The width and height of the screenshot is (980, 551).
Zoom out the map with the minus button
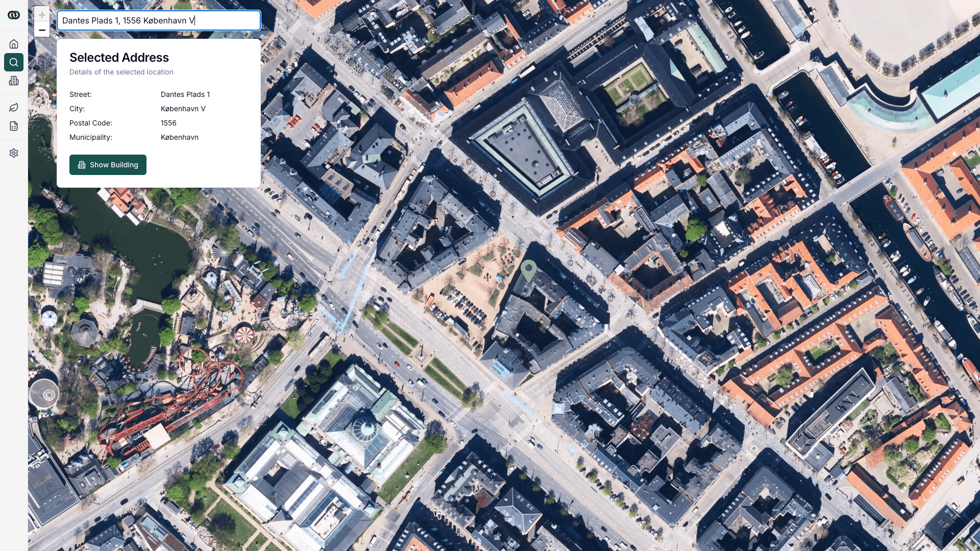click(x=42, y=30)
